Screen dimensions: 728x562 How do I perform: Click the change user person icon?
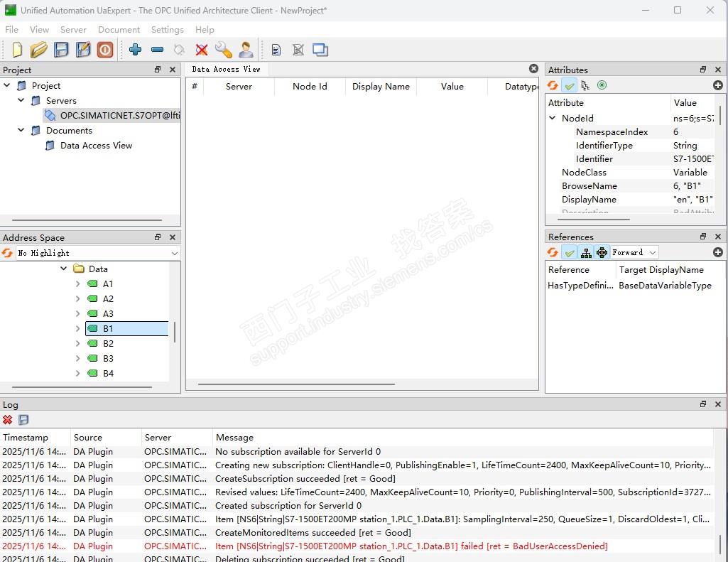246,50
